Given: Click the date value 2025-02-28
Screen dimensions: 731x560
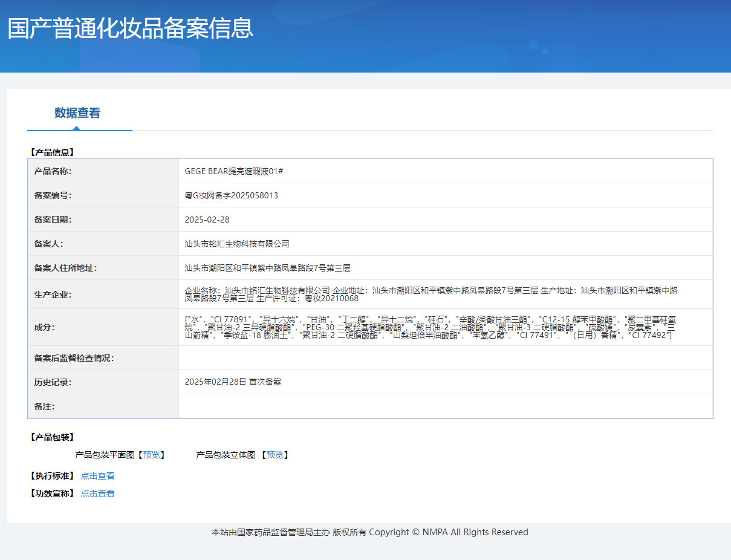Looking at the screenshot, I should tap(207, 220).
